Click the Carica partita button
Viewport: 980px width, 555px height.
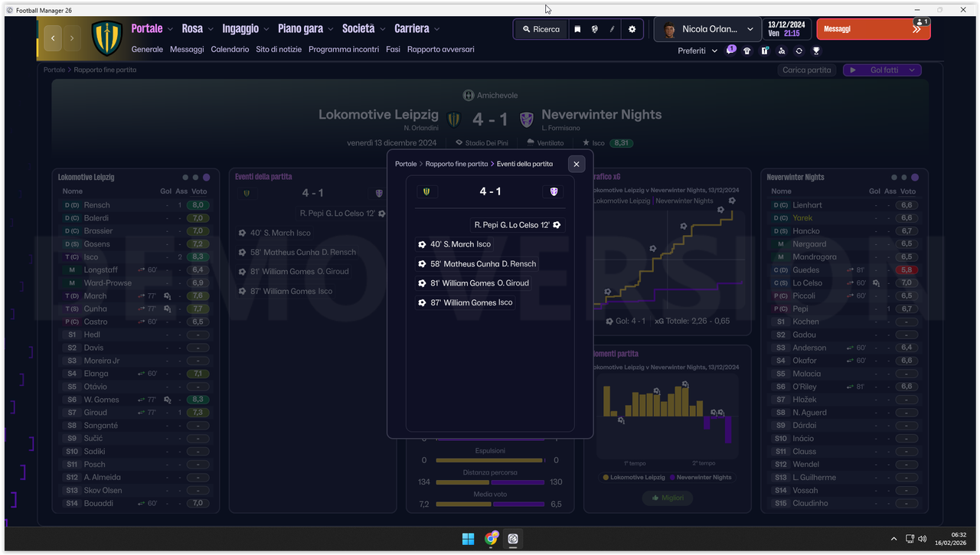[807, 70]
